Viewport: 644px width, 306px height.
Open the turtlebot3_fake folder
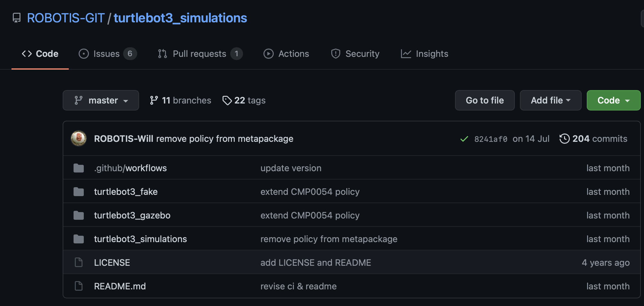pyautogui.click(x=126, y=192)
